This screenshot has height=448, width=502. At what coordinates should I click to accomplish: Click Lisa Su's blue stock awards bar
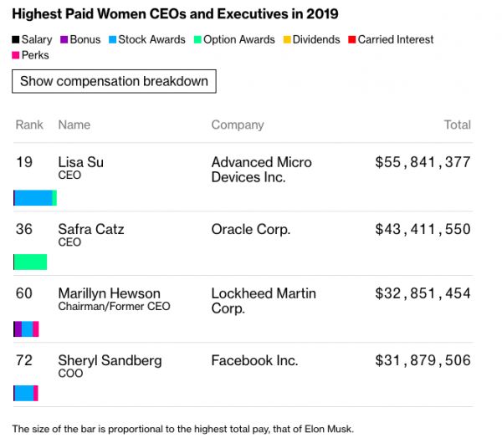[x=33, y=198]
